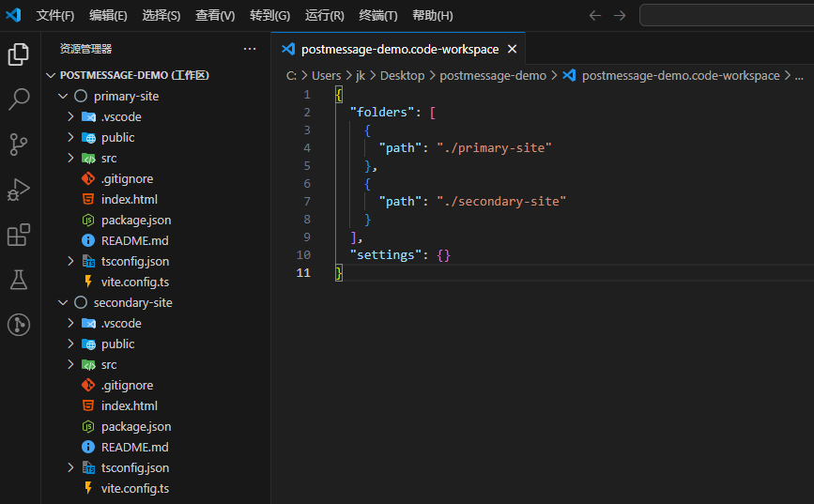Viewport: 814px width, 504px height.
Task: Open the 运行(R) menu
Action: pyautogui.click(x=325, y=16)
